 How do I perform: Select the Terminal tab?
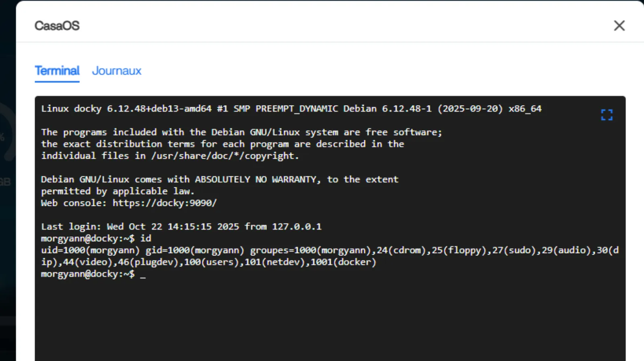pyautogui.click(x=57, y=71)
